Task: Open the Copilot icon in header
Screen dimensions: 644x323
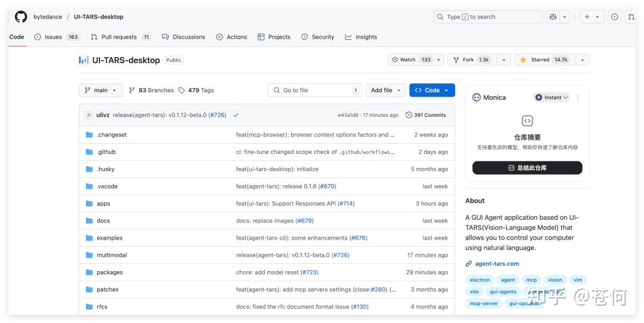Action: click(x=553, y=17)
